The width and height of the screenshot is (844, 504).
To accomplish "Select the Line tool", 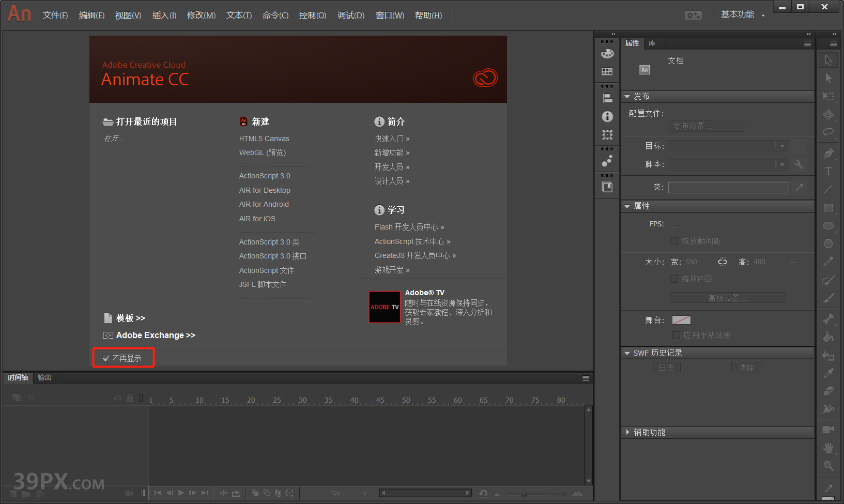I will click(x=828, y=189).
